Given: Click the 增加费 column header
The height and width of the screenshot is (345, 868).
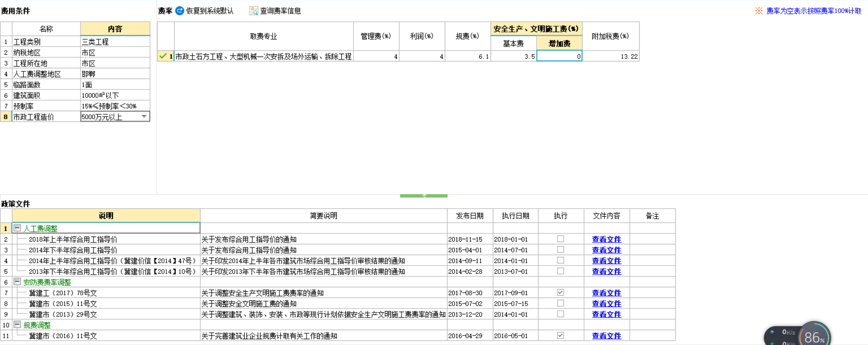Looking at the screenshot, I should (559, 43).
